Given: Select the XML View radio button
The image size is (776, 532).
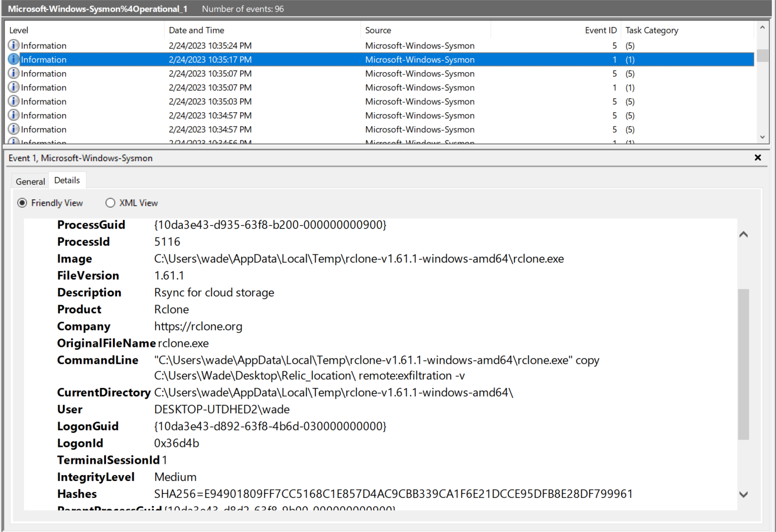Looking at the screenshot, I should pos(110,202).
